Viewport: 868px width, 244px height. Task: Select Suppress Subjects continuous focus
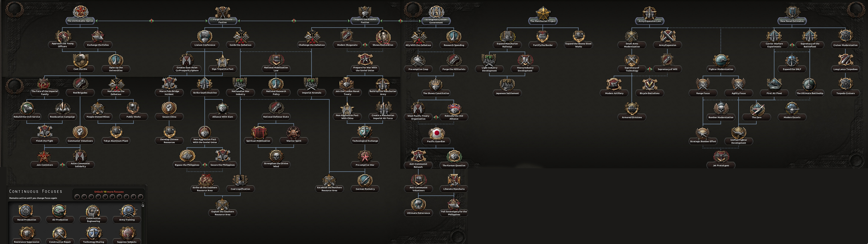point(127,235)
